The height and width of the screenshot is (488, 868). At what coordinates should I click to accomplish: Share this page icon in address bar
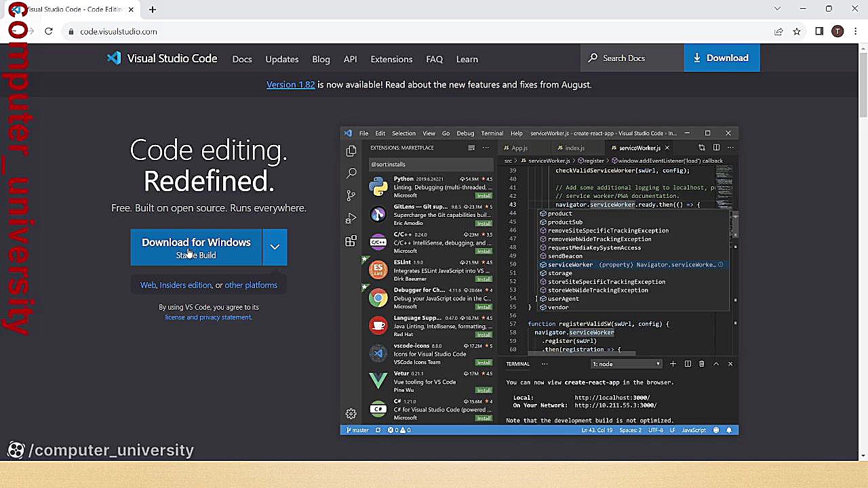[x=778, y=31]
